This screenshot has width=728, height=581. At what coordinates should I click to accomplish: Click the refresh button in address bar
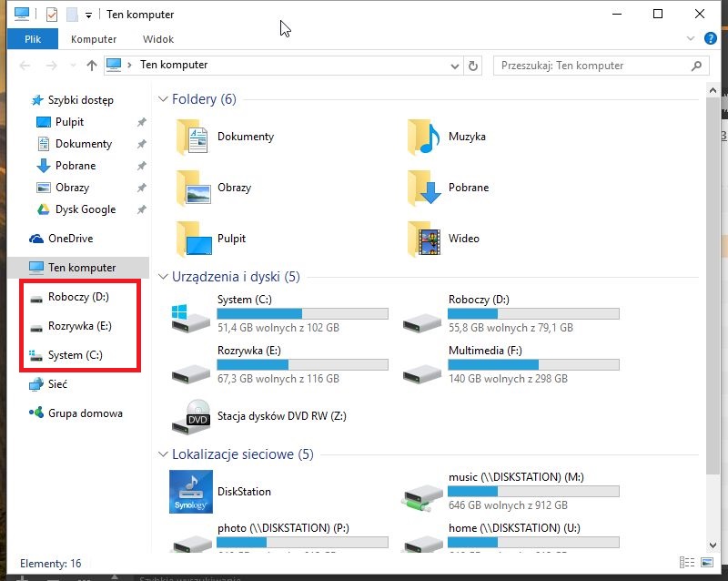pyautogui.click(x=472, y=66)
